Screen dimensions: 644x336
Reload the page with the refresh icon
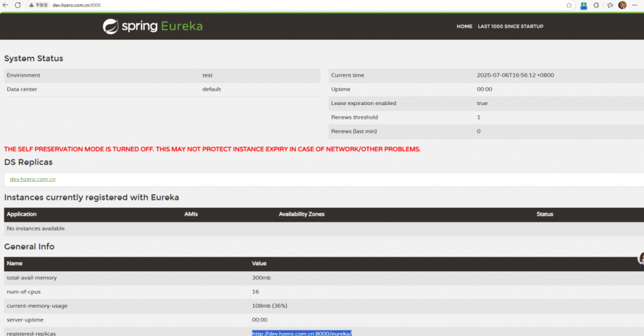point(17,5)
